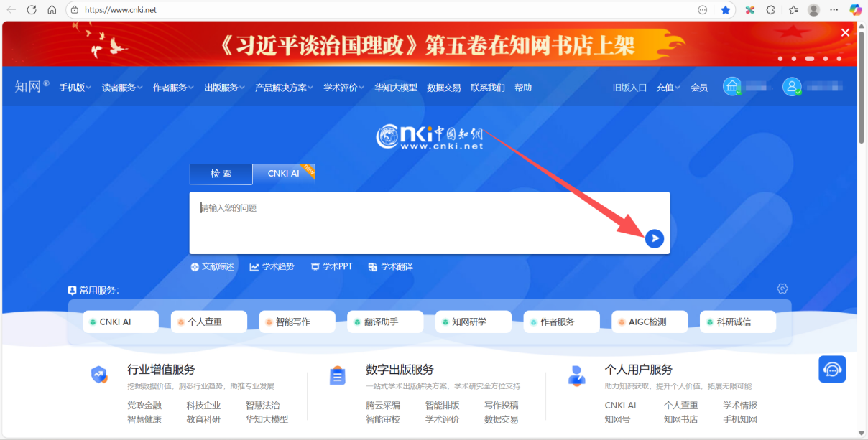Image resolution: width=868 pixels, height=440 pixels.
Task: Open the 腾云采编 link
Action: point(383,406)
